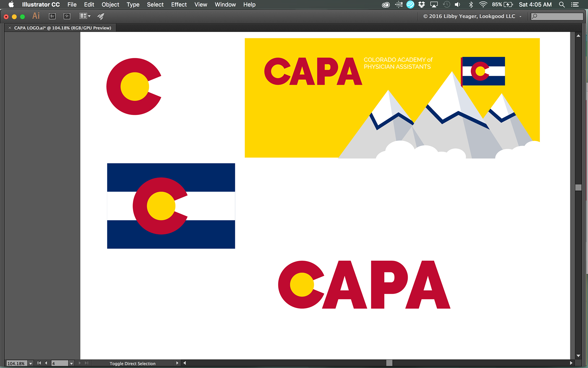Screen dimensions: 588x368
Task: Click the Dropbox menu bar icon
Action: pyautogui.click(x=422, y=5)
